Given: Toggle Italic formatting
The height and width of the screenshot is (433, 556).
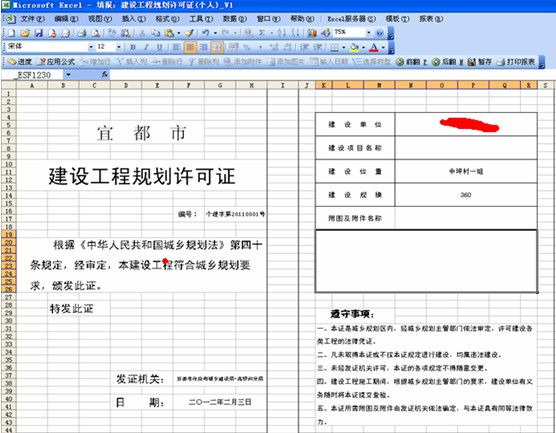Looking at the screenshot, I should [146, 47].
